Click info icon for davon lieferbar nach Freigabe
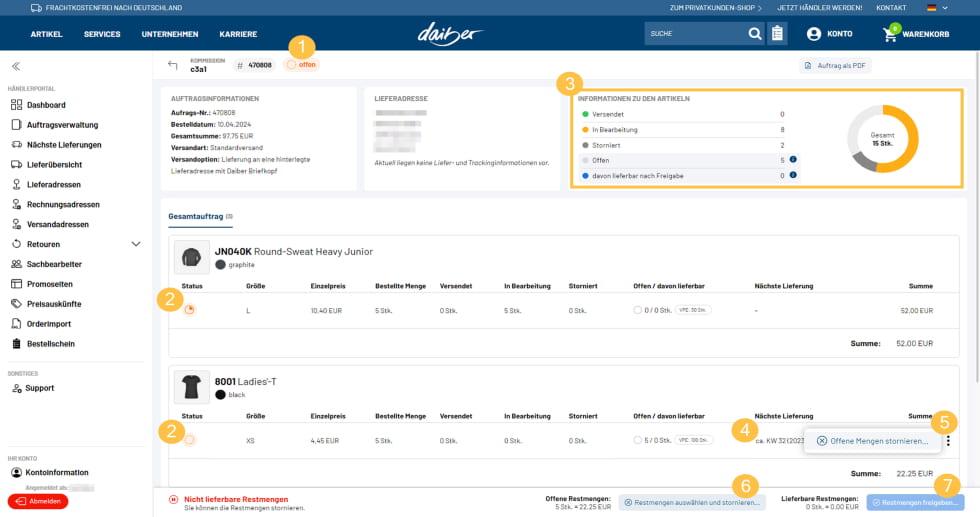980x517 pixels. tap(792, 175)
